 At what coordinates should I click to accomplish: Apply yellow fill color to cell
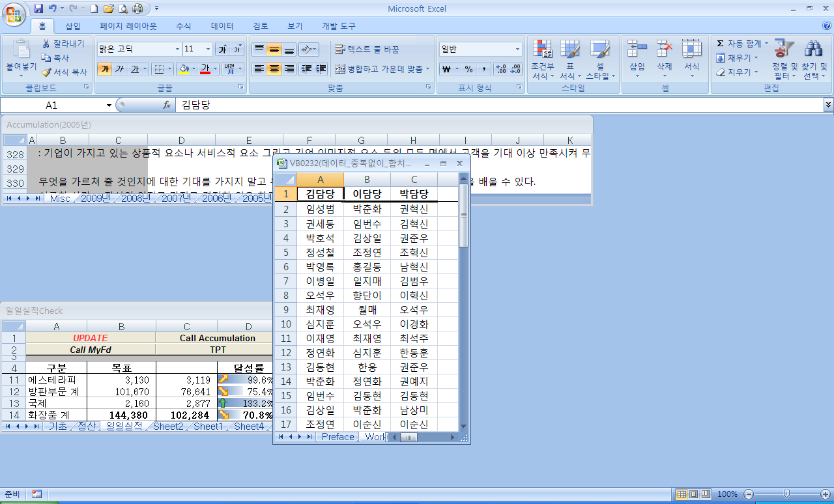coord(183,69)
